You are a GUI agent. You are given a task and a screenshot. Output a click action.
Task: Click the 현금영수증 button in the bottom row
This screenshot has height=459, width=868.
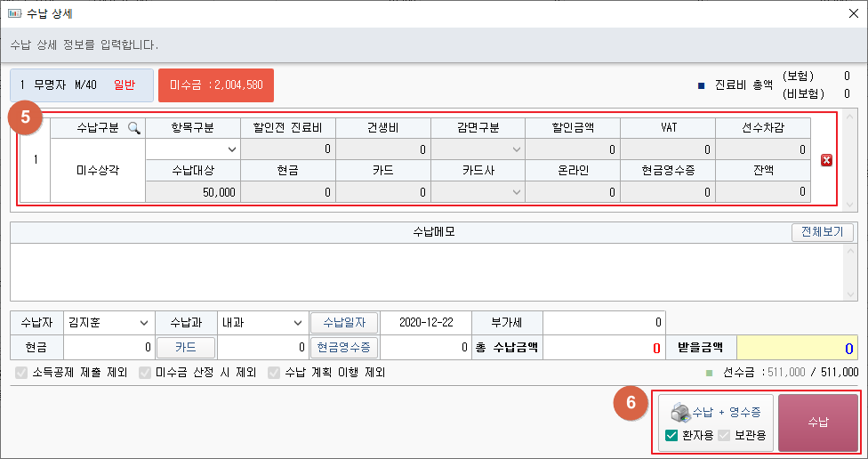click(x=344, y=347)
